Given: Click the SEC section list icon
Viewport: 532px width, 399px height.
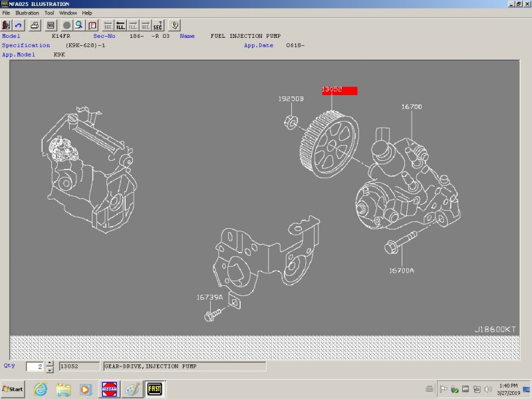Looking at the screenshot, I should 50,25.
